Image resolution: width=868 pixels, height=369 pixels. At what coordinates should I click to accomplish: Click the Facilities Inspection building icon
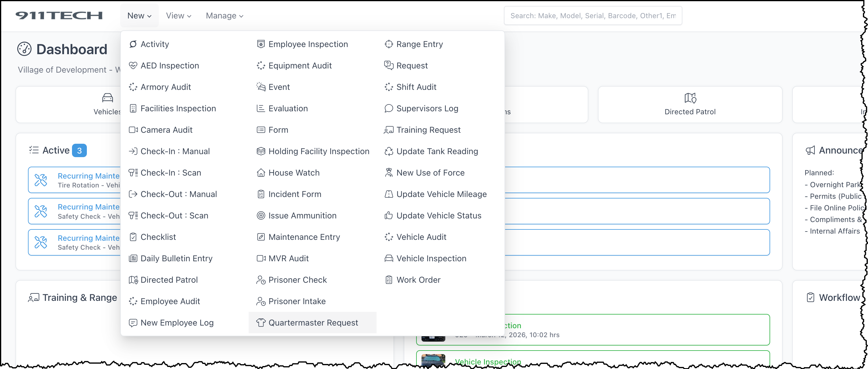coord(133,108)
